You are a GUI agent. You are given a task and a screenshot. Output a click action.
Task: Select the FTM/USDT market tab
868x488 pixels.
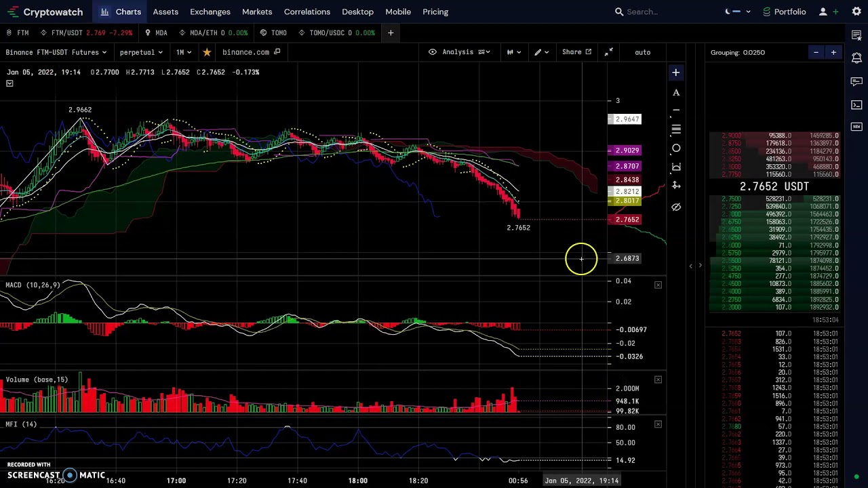click(x=87, y=33)
